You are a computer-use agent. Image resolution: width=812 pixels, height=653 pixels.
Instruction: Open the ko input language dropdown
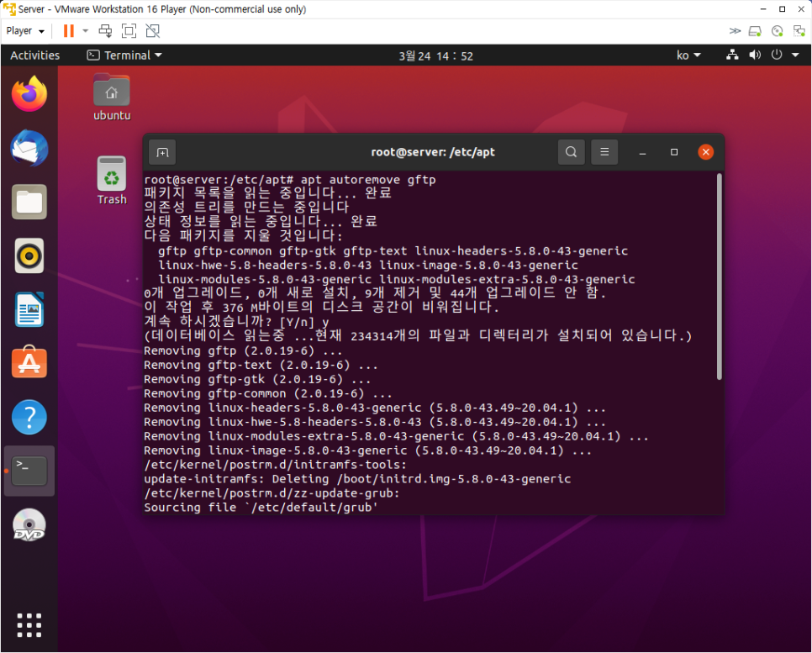[x=688, y=55]
